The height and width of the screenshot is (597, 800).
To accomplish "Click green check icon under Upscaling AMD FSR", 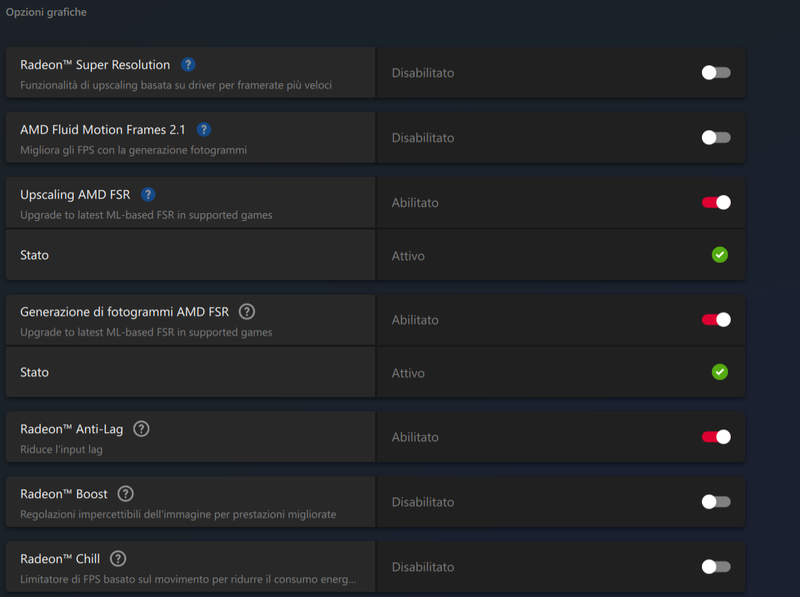I will 720,255.
